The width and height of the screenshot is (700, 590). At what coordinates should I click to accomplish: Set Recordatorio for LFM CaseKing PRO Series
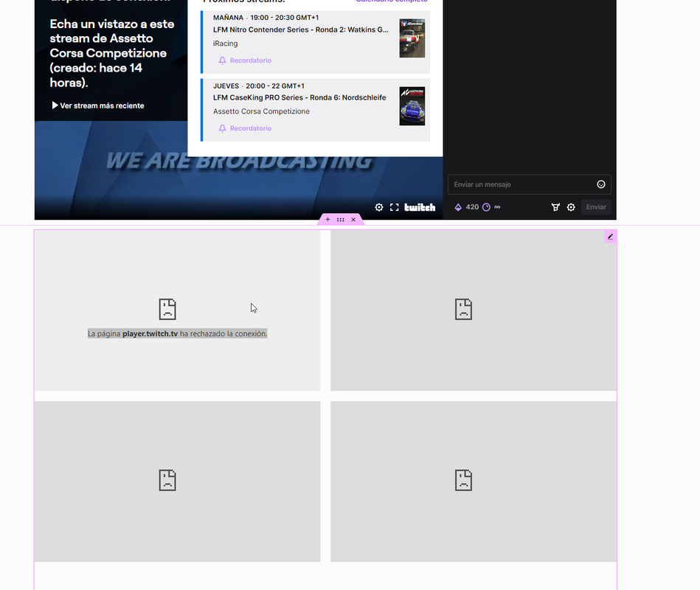point(245,128)
